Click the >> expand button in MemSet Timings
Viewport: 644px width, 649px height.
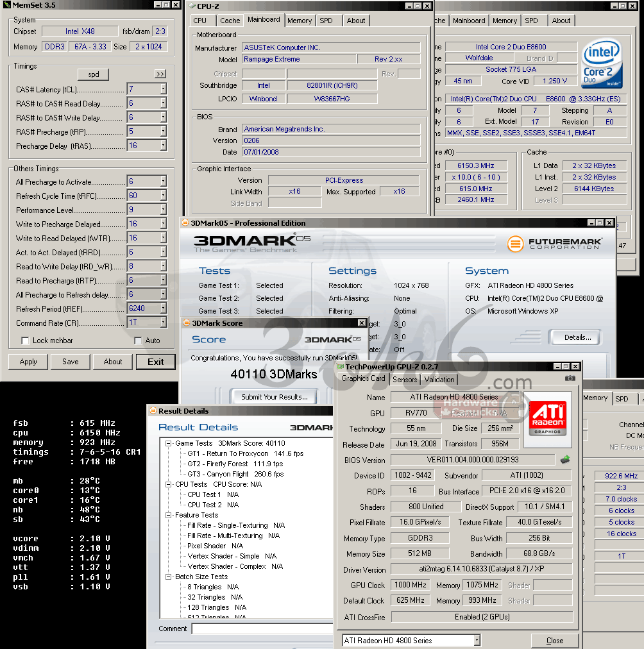coord(160,74)
